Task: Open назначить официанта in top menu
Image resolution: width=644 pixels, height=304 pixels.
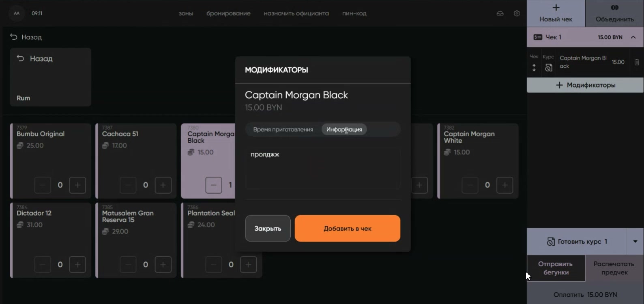Action: [x=296, y=13]
